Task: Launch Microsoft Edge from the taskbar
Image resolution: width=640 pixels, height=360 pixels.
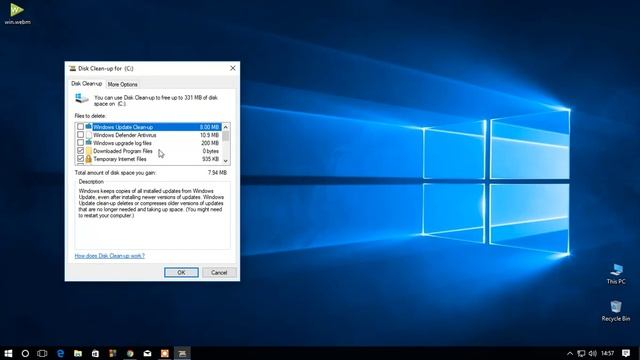Action: [60, 353]
